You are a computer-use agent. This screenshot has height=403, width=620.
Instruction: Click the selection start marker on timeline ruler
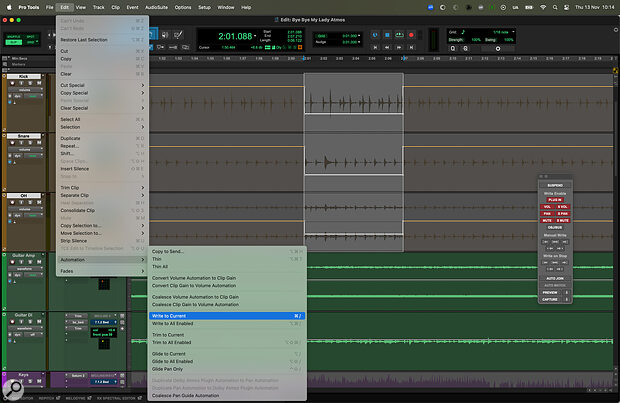click(304, 59)
